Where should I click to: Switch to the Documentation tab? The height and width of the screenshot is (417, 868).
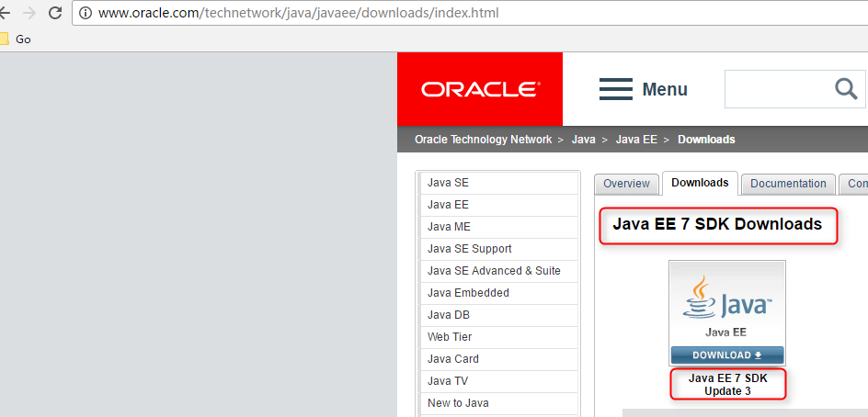(x=788, y=184)
